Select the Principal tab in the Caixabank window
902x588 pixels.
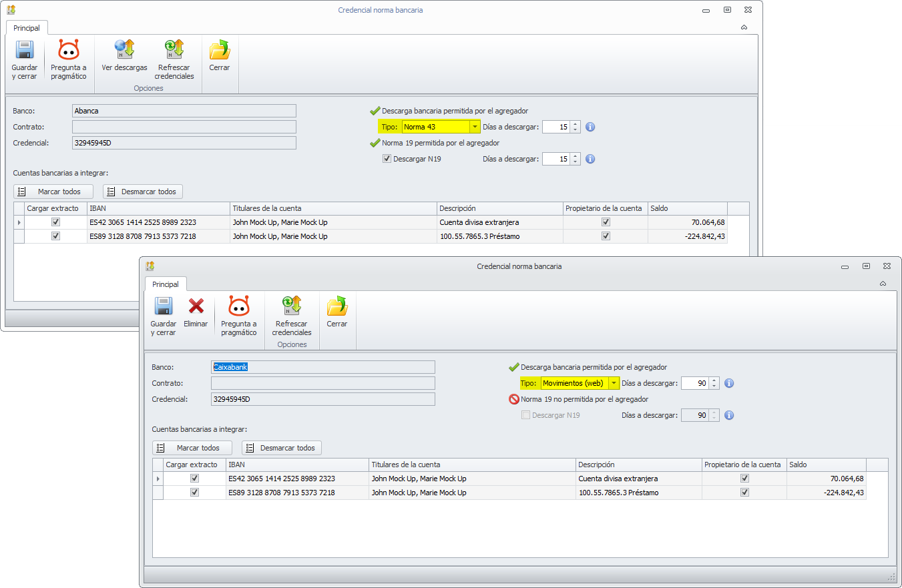(x=166, y=284)
